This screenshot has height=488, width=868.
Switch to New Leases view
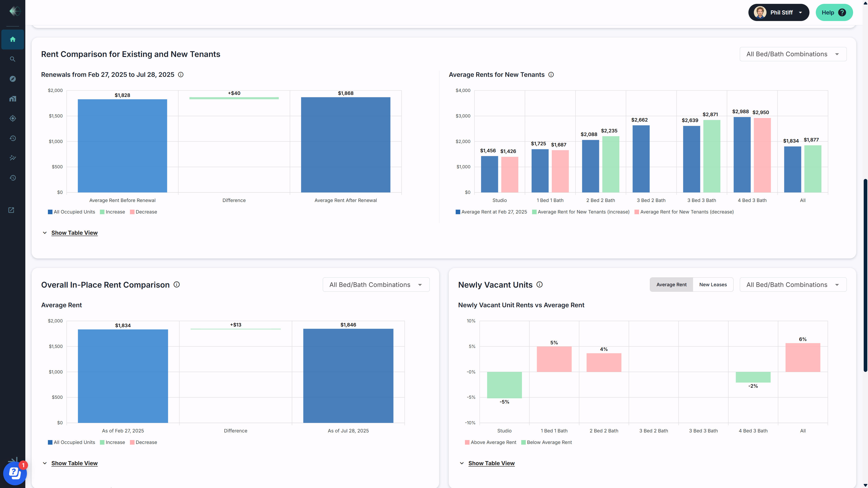(x=713, y=285)
